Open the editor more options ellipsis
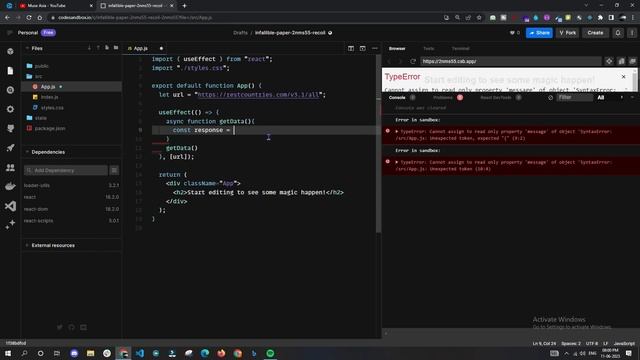This screenshot has height=360, width=640. 375,48
